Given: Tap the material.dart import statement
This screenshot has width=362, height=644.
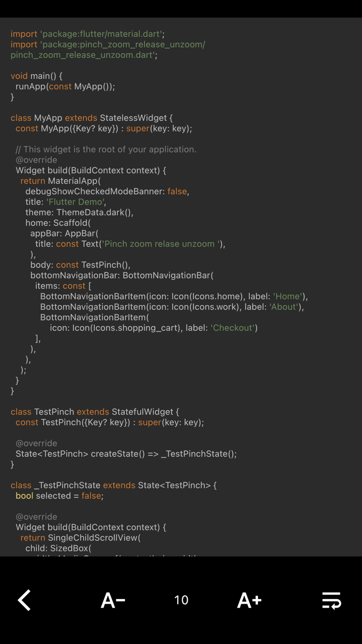Looking at the screenshot, I should [x=87, y=34].
